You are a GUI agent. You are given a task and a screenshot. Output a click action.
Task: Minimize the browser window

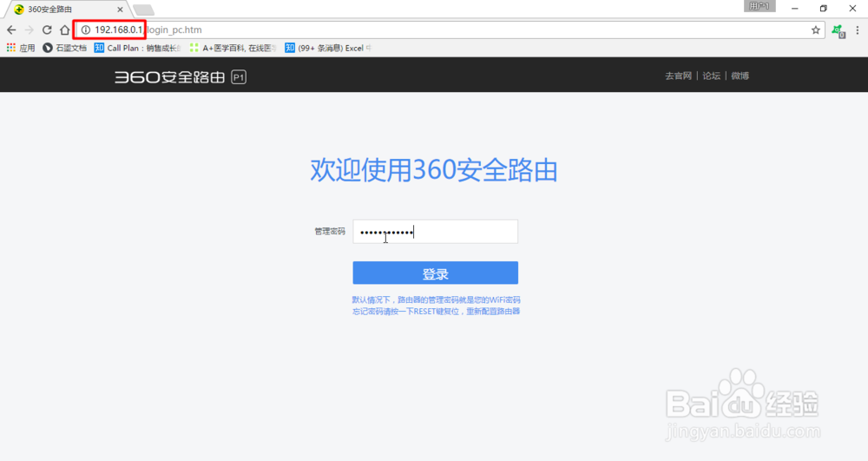(x=794, y=9)
